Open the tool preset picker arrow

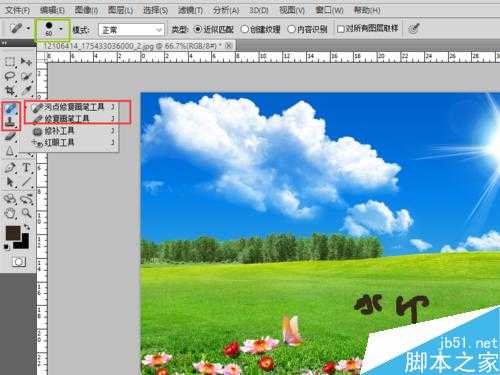(28, 29)
